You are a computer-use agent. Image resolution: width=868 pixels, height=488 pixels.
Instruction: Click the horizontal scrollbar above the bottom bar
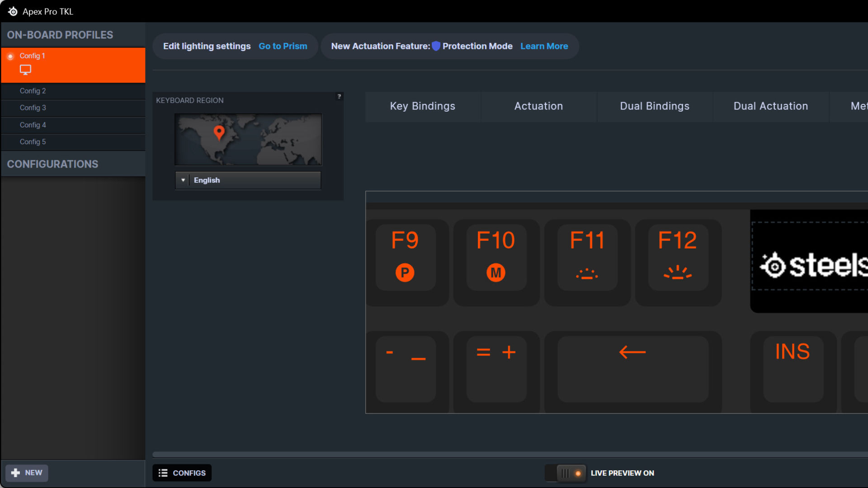coord(510,455)
